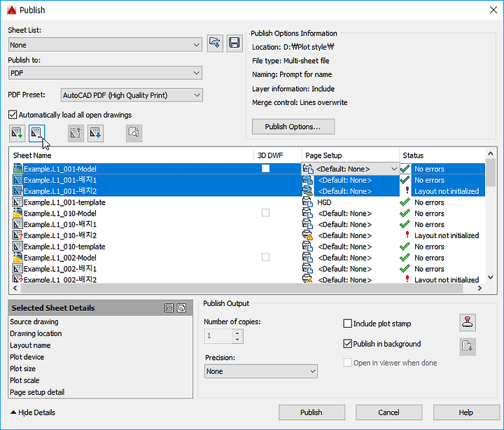This screenshot has width=504, height=430.
Task: Click the Status column header
Action: click(x=442, y=155)
